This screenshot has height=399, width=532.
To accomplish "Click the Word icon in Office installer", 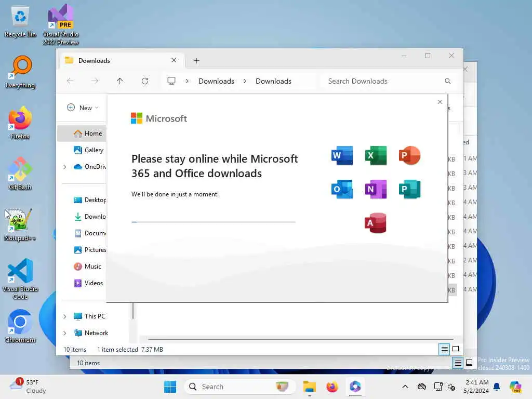I will point(342,155).
